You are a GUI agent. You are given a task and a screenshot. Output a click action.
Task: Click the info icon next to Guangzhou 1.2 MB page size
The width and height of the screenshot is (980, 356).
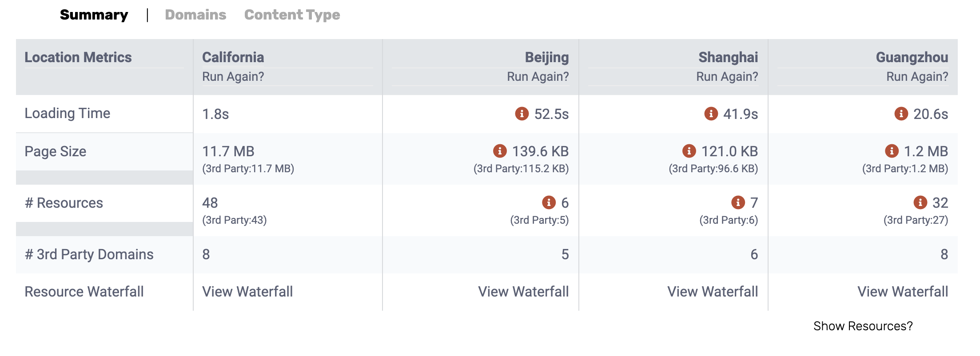pyautogui.click(x=892, y=151)
